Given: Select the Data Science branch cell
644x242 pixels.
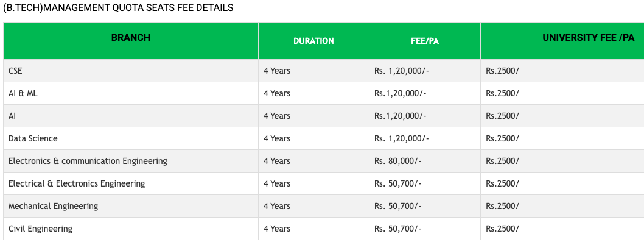Looking at the screenshot, I should pos(131,138).
